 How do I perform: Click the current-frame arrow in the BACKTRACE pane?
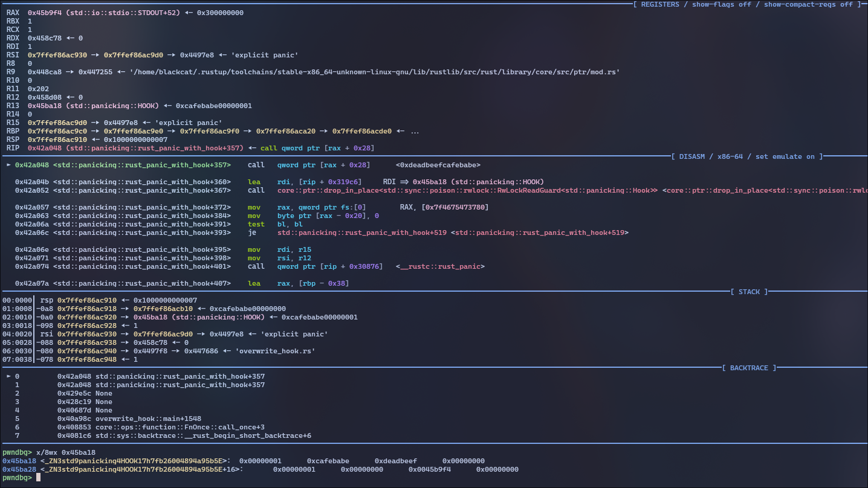point(8,376)
